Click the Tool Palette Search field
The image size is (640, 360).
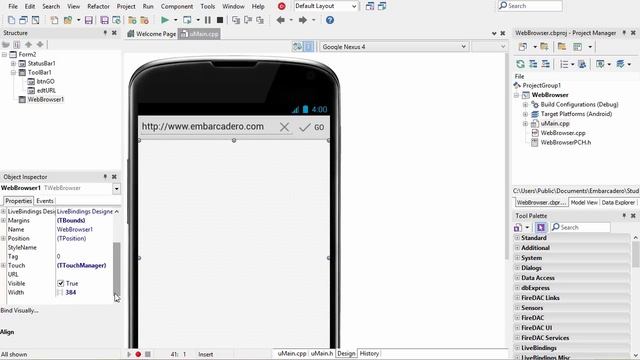coord(581,227)
